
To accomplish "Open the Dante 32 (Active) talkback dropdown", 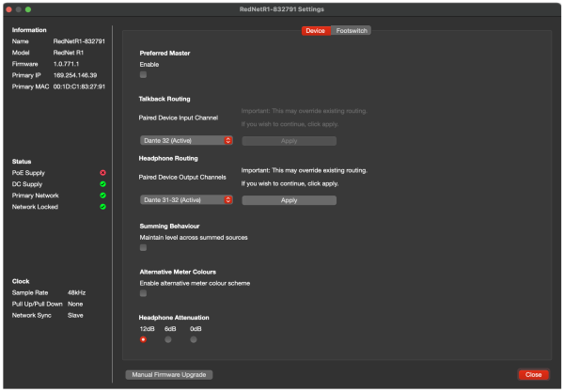I will [186, 141].
